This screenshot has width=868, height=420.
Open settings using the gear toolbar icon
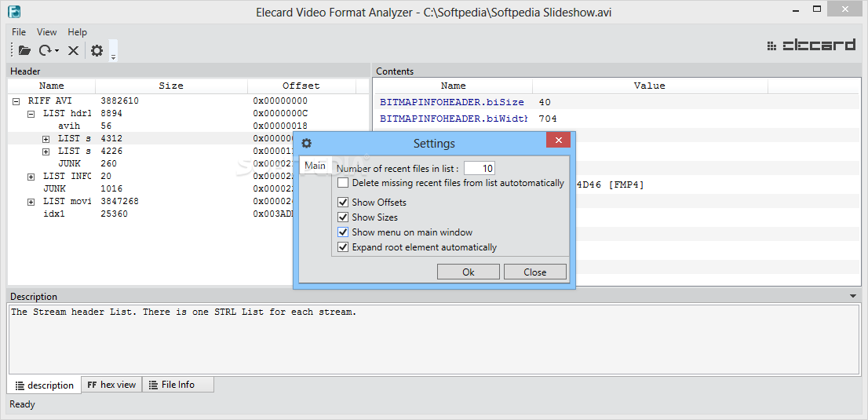97,50
